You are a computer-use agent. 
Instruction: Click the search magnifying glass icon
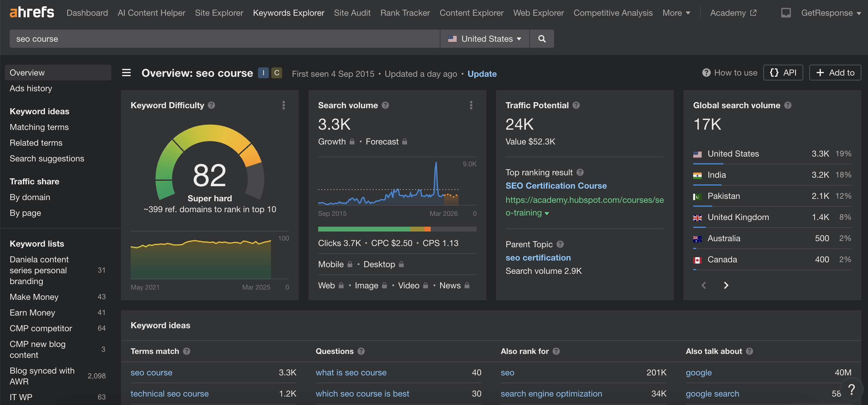[542, 38]
